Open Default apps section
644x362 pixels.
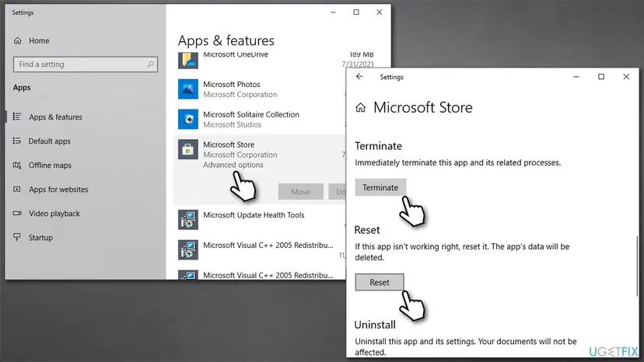pos(49,141)
